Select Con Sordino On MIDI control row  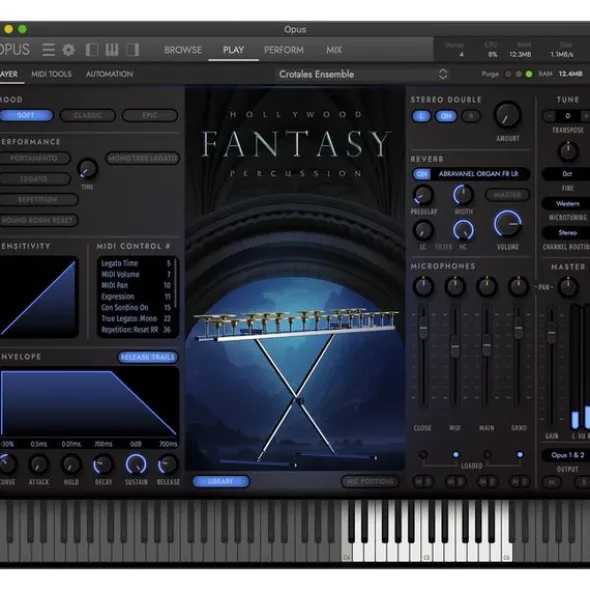[136, 308]
